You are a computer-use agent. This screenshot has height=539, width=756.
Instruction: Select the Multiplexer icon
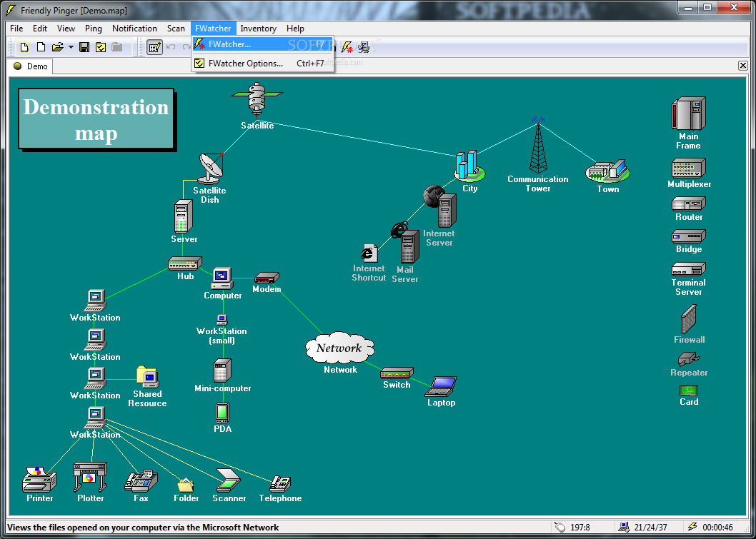[689, 168]
